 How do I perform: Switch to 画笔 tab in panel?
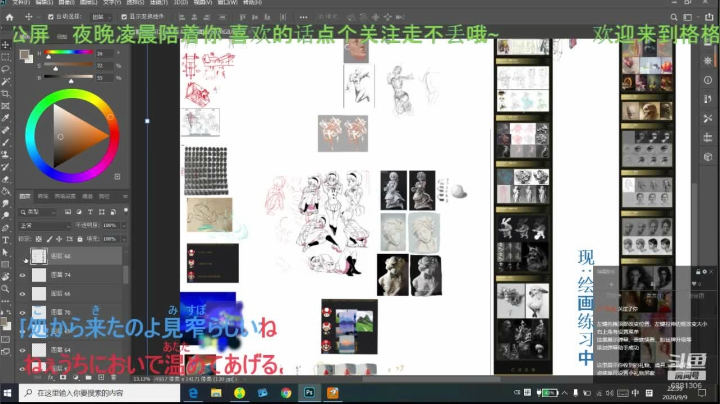pyautogui.click(x=43, y=196)
